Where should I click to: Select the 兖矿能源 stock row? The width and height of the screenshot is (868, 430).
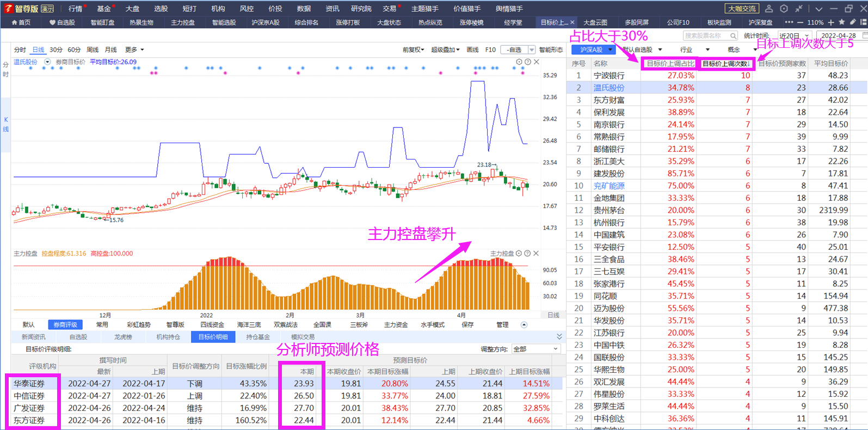click(717, 186)
